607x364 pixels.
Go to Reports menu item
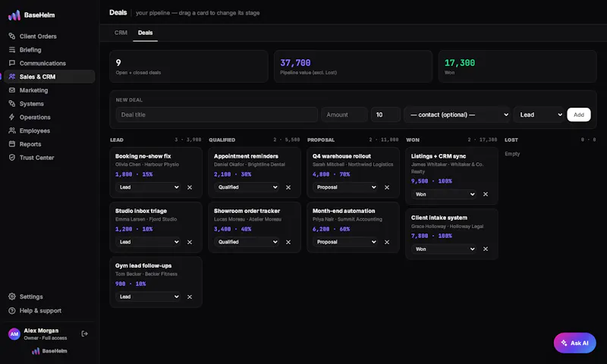point(30,144)
